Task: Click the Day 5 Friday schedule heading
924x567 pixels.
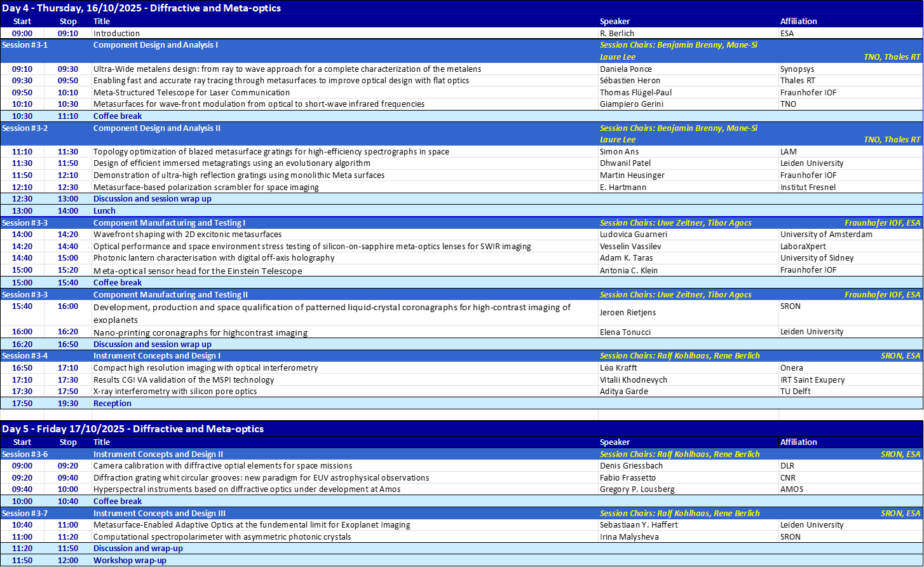Action: (x=132, y=429)
